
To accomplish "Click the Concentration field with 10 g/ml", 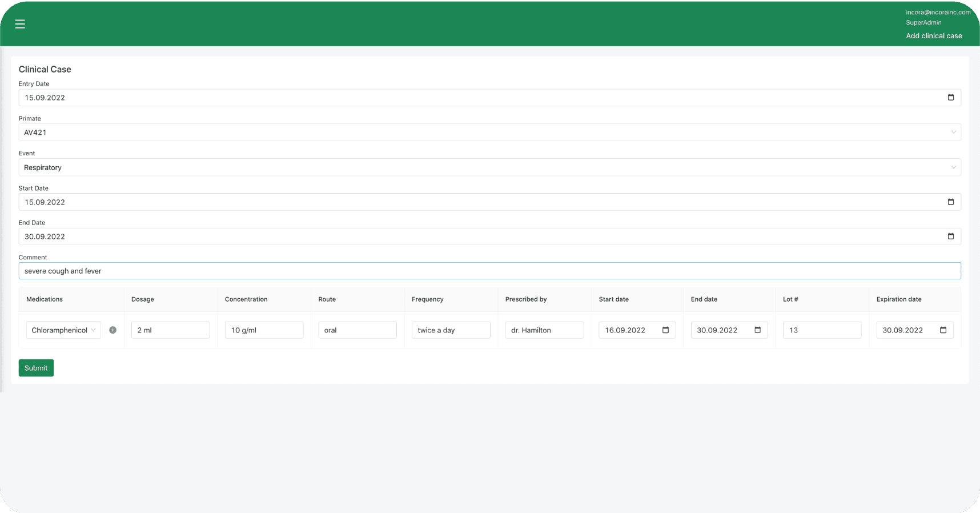I will pos(264,330).
